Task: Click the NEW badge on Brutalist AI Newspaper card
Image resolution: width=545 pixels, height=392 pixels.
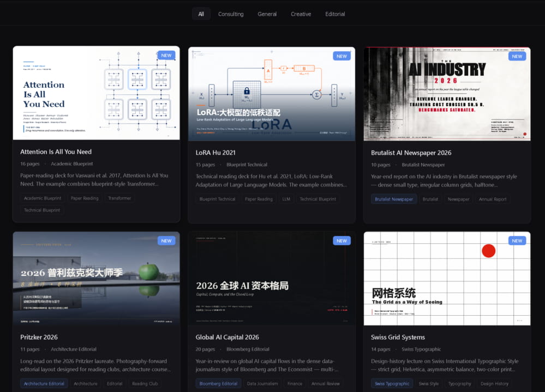Action: coord(517,56)
